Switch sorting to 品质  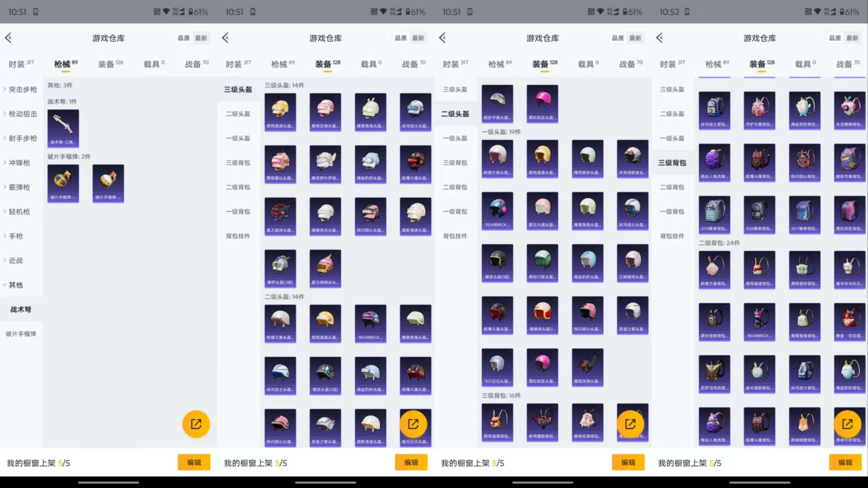point(183,38)
